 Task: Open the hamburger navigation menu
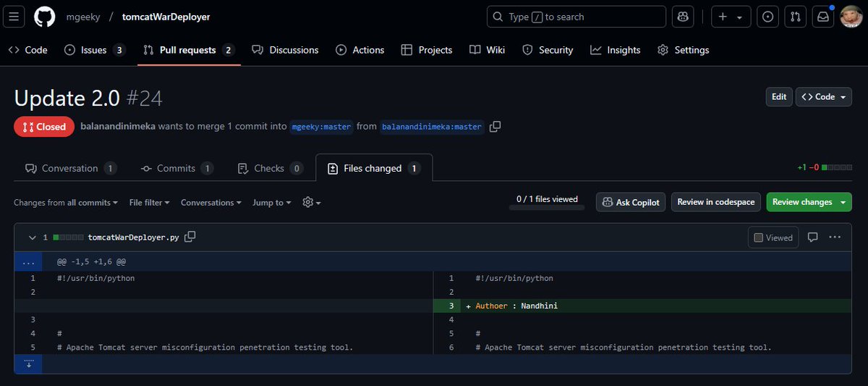pyautogui.click(x=15, y=17)
